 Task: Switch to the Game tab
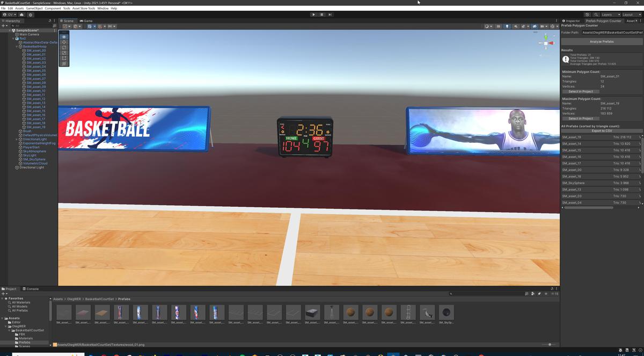click(86, 21)
